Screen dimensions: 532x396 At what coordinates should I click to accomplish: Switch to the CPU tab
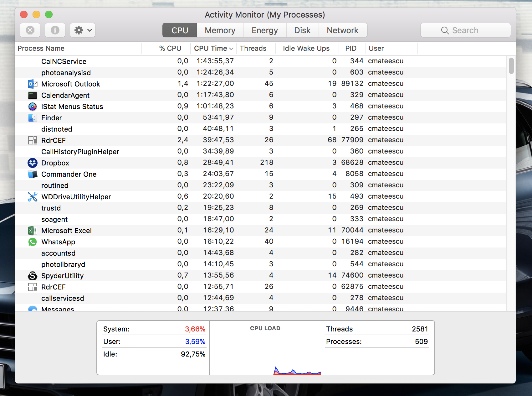tap(180, 30)
